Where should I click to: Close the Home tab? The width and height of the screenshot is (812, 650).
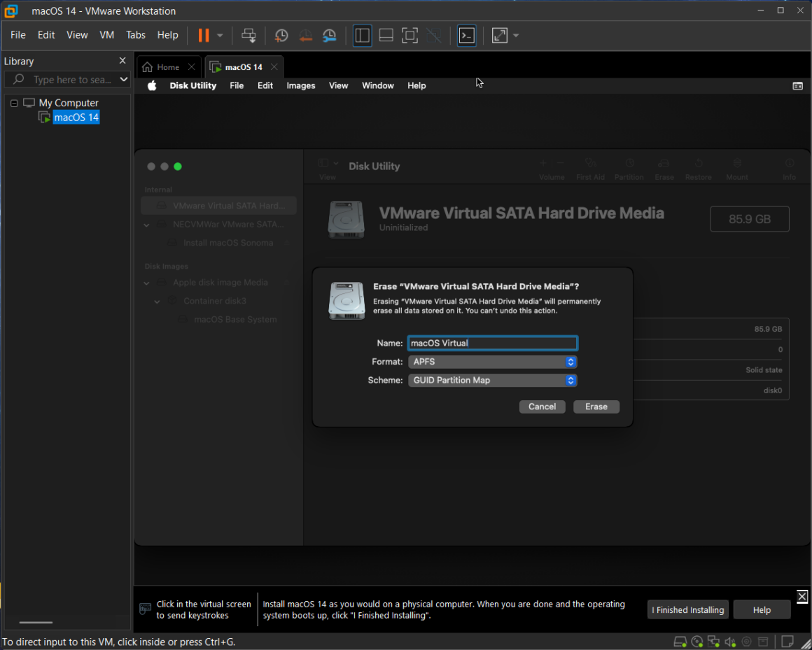[x=192, y=67]
